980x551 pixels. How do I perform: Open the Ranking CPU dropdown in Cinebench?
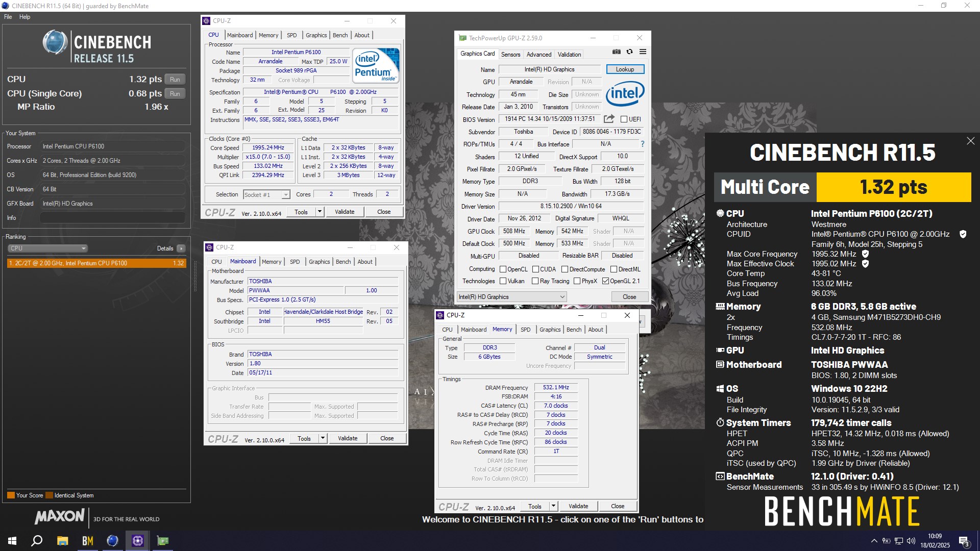[47, 248]
